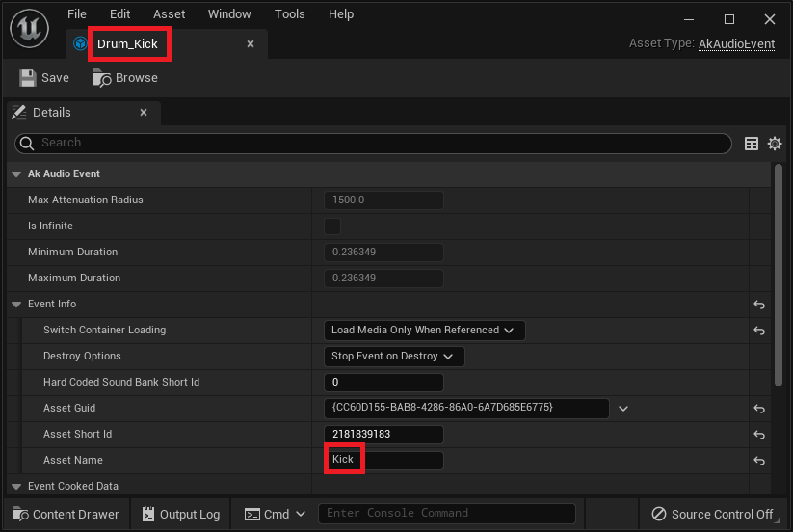The width and height of the screenshot is (793, 532).
Task: Collapse the Event Info section
Action: tap(16, 305)
